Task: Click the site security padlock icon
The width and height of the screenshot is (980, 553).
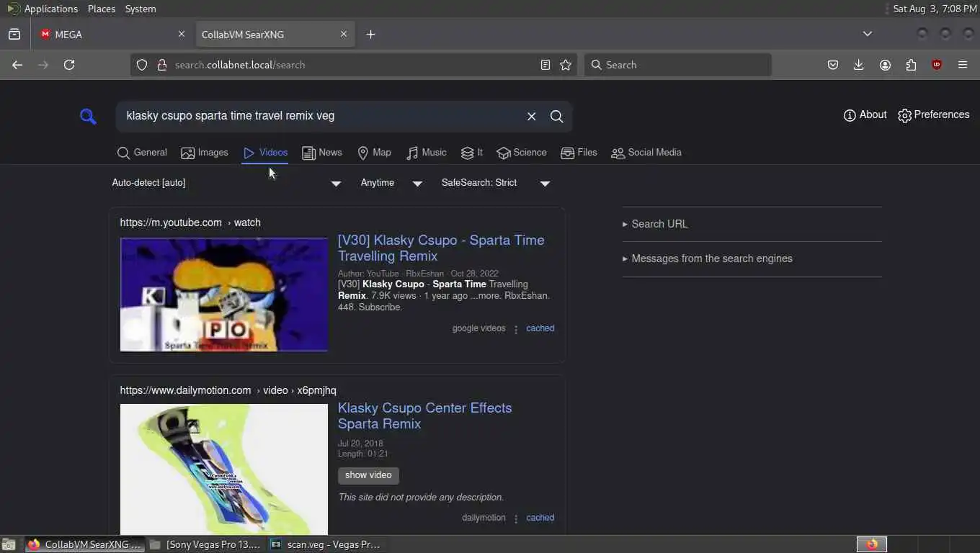Action: click(x=161, y=65)
